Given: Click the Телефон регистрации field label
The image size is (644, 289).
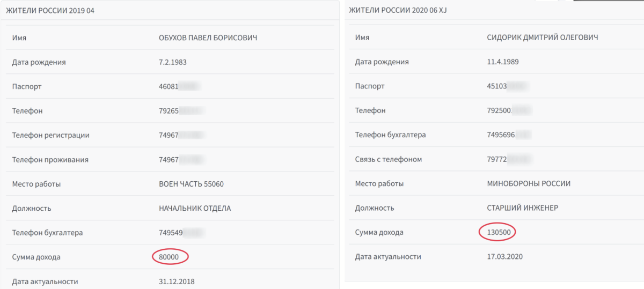Looking at the screenshot, I should [51, 135].
